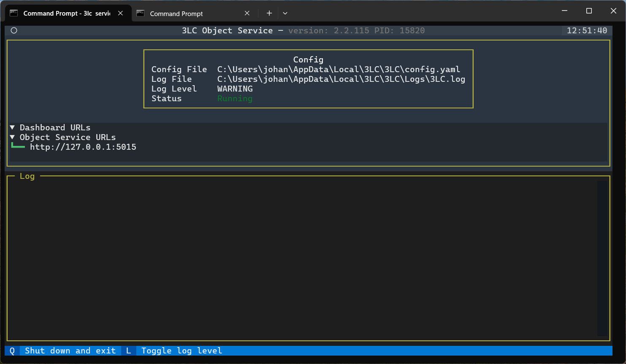Click the Command Prompt icon on the second tab
626x364 pixels.
[x=140, y=13]
